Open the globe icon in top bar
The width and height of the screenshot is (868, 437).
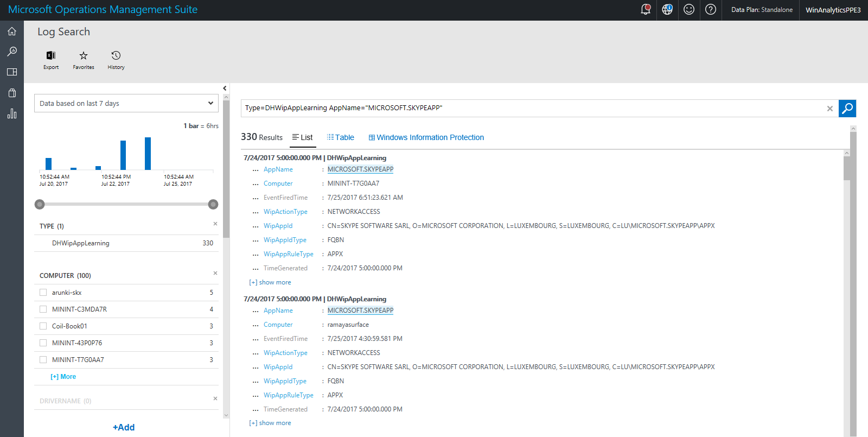coord(667,9)
